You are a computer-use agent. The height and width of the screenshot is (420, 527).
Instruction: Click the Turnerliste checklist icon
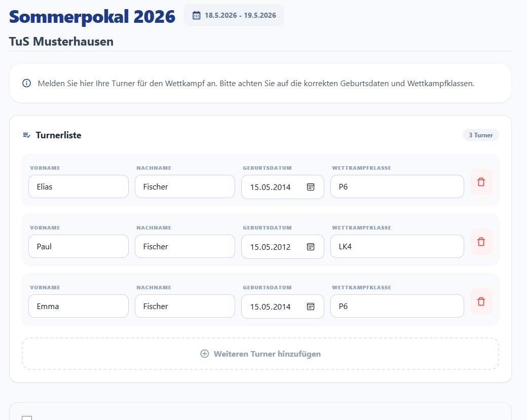coord(26,135)
